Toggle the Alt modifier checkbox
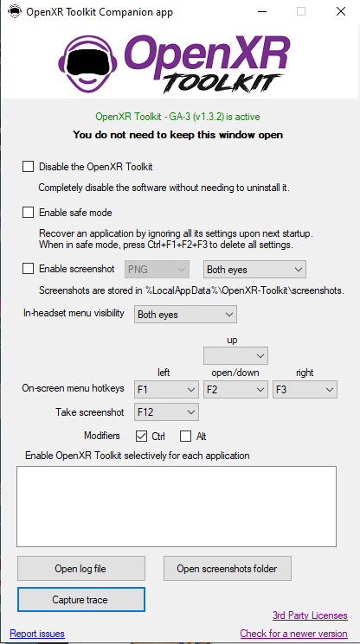This screenshot has width=360, height=644. click(186, 437)
